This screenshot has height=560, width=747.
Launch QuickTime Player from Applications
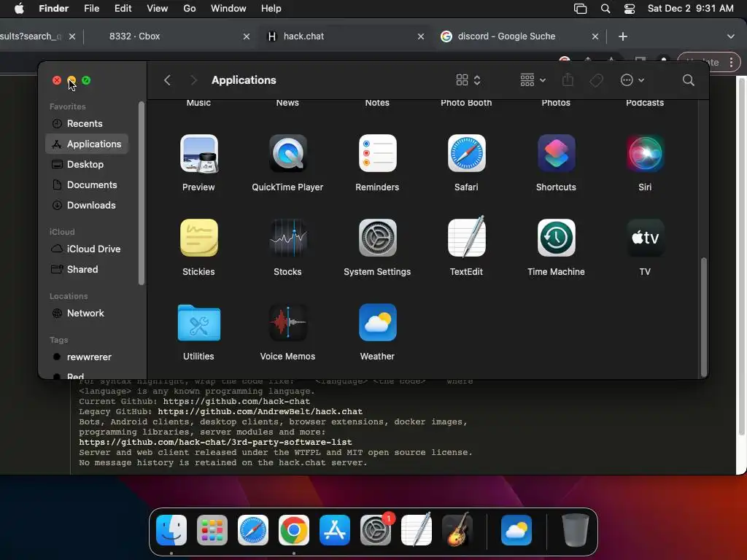[287, 153]
